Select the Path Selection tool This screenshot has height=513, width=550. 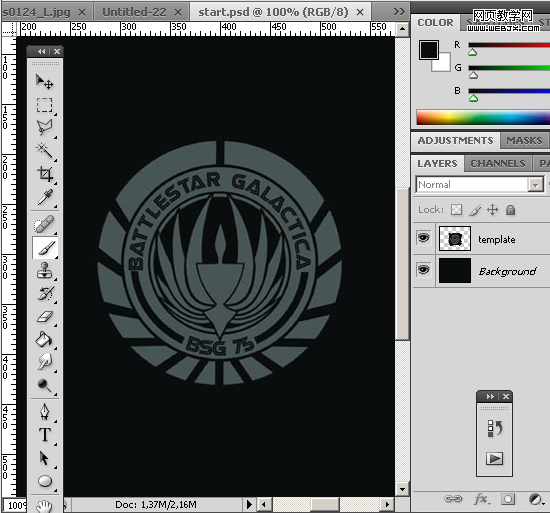pos(44,458)
